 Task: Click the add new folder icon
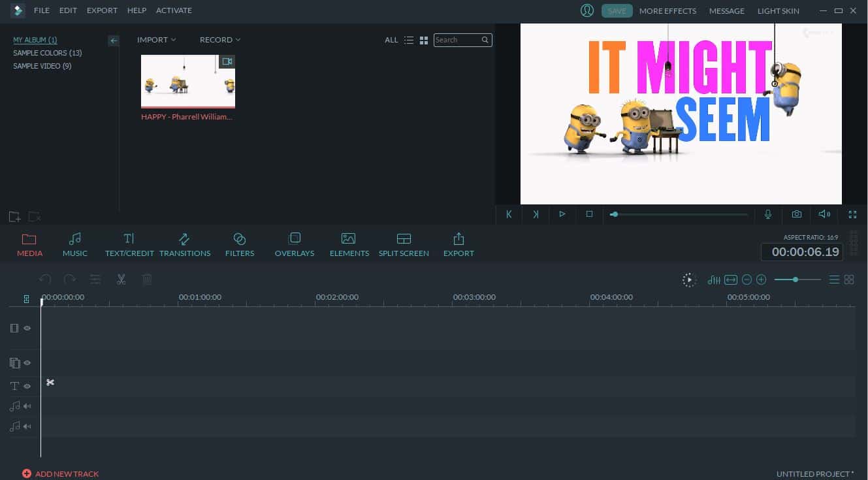[14, 216]
